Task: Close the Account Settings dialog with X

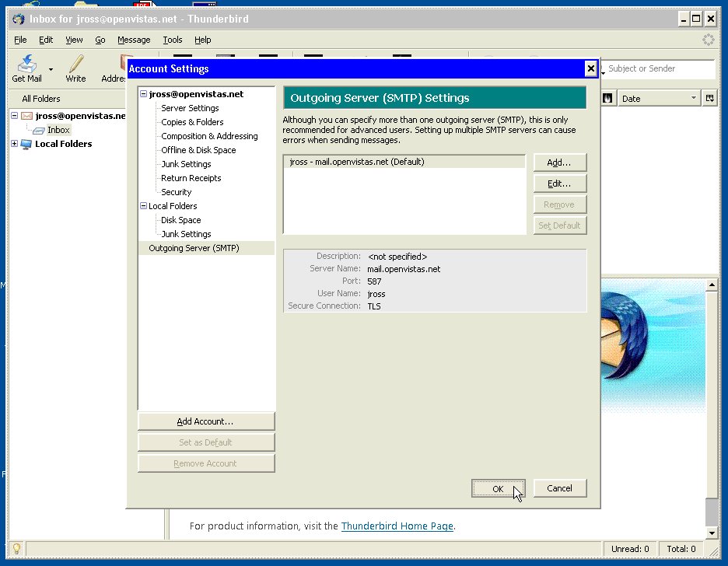Action: [x=590, y=68]
